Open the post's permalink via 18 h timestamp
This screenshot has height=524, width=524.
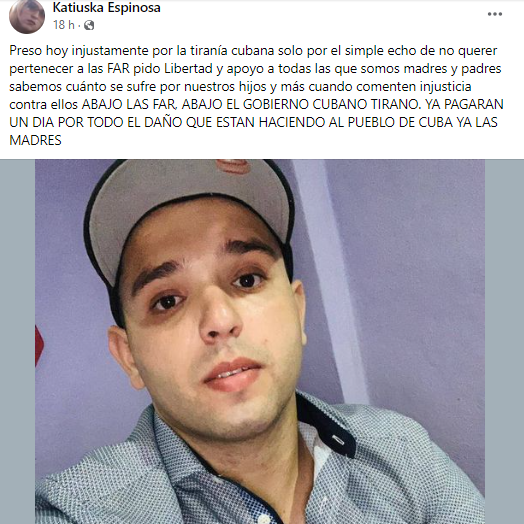[x=63, y=25]
